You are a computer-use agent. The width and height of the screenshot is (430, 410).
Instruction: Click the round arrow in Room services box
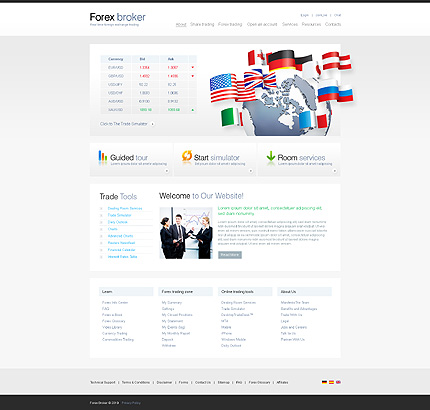pos(335,171)
